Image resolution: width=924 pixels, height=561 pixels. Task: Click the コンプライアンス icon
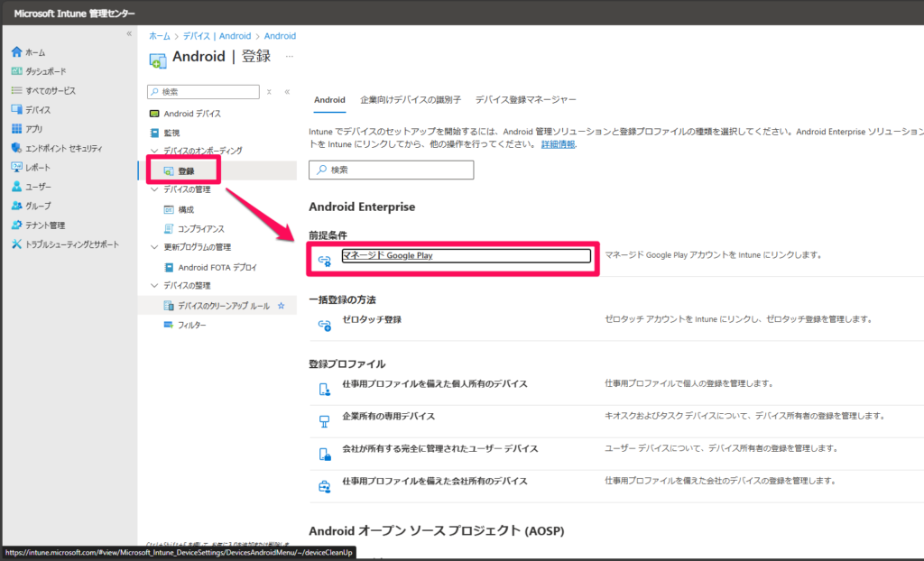pyautogui.click(x=169, y=229)
